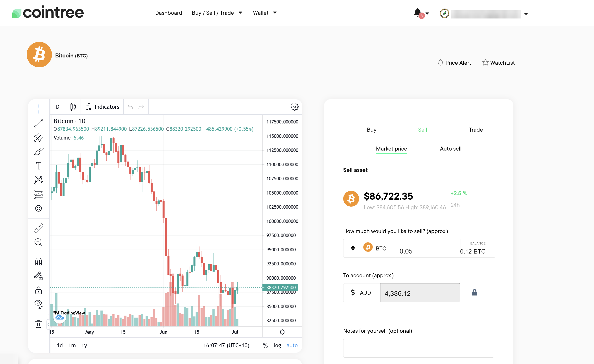Screen dimensions: 594x364
Task: Select the crosshair cursor tool
Action: tap(39, 109)
